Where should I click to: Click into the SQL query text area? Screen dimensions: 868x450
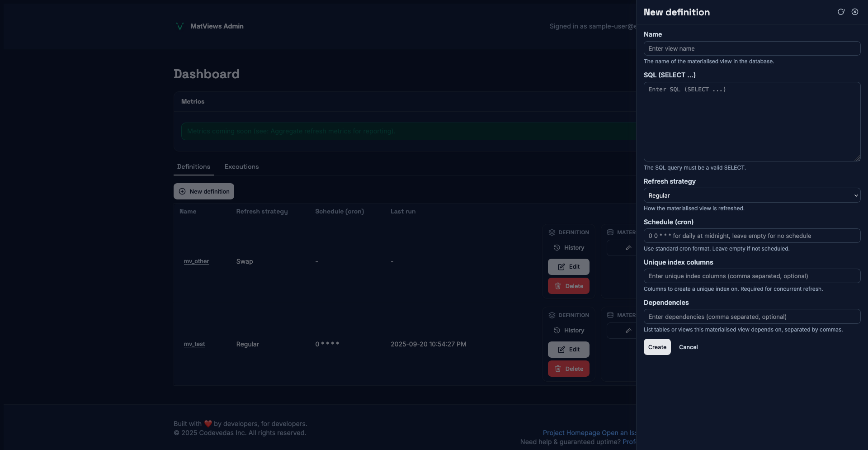[751, 122]
